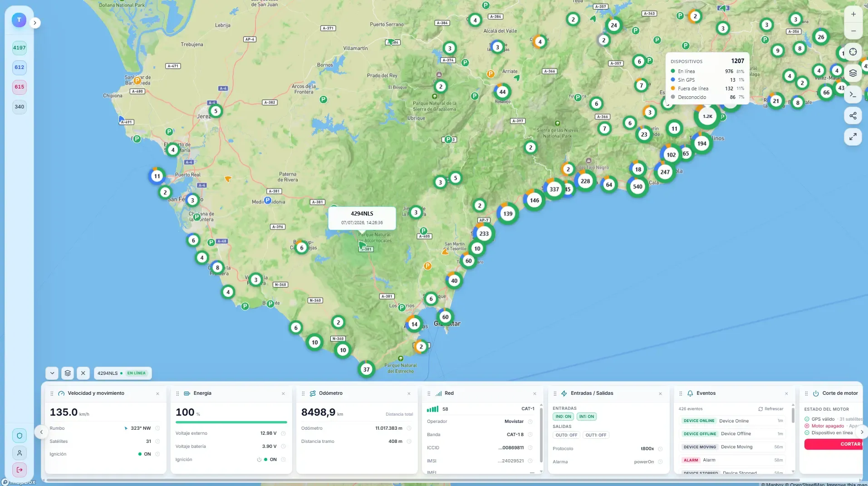Click the 4294NLS EN LÍNEA device chip

pyautogui.click(x=123, y=373)
